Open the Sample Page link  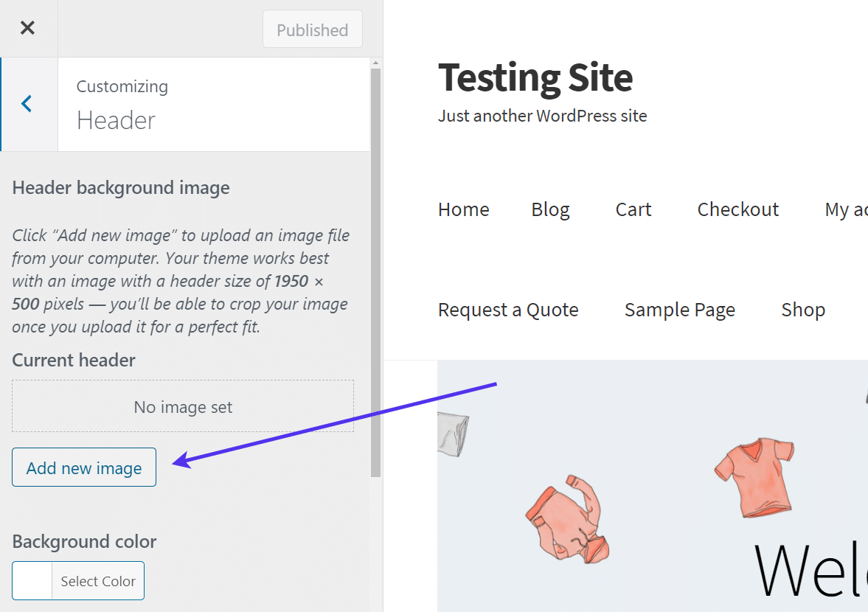(679, 310)
